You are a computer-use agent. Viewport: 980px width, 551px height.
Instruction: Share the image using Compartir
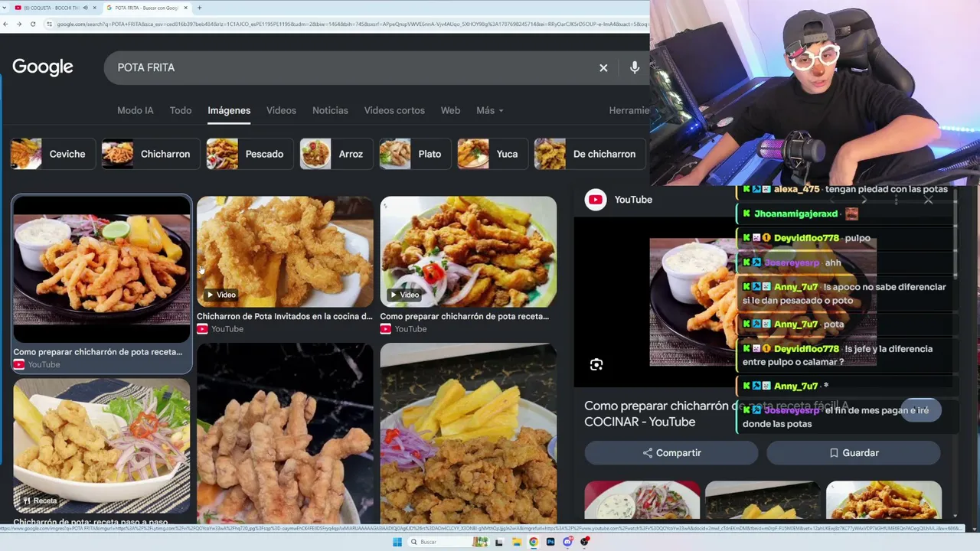coord(671,453)
